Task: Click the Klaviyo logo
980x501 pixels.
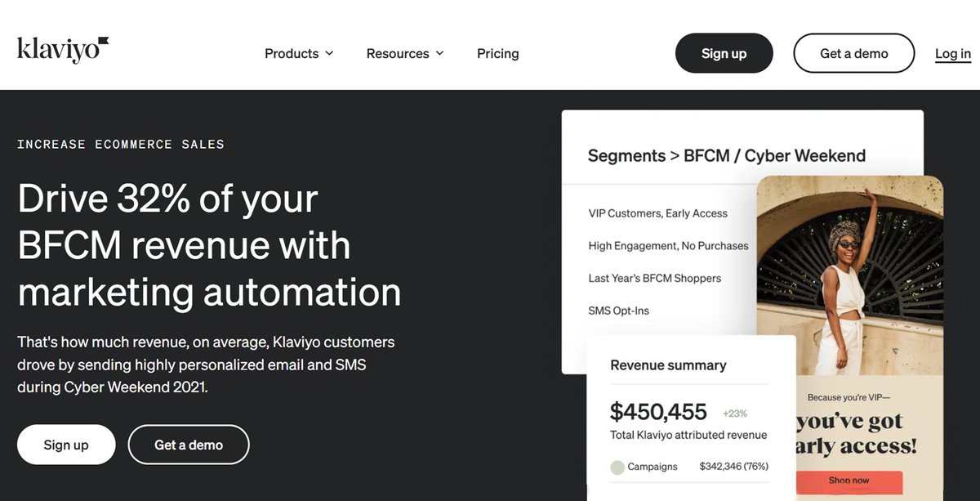Action: (63, 50)
